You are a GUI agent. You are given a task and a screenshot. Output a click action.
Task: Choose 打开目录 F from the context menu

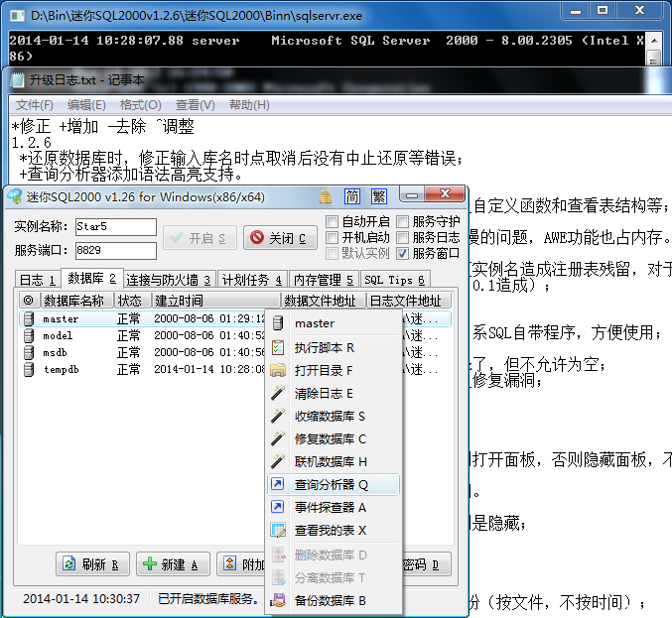334,370
